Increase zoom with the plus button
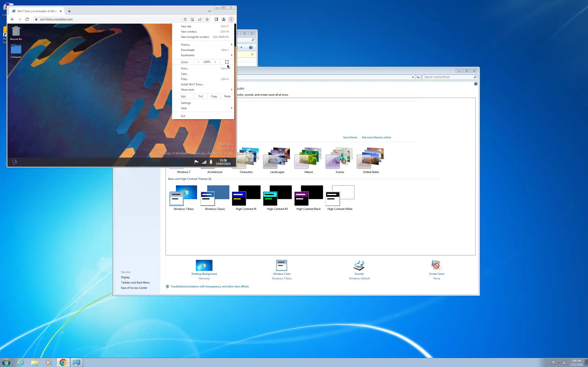 coord(215,62)
